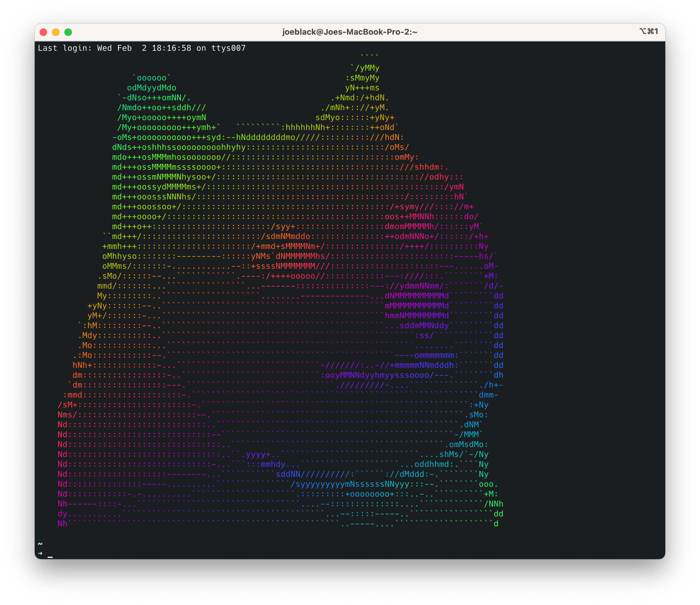Click the tilde directory indicator above the prompt
This screenshot has height=605, width=700.
pyautogui.click(x=40, y=543)
